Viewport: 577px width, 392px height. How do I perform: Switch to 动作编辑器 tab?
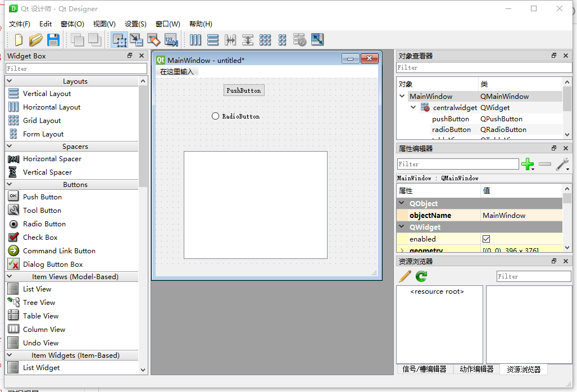[476, 369]
